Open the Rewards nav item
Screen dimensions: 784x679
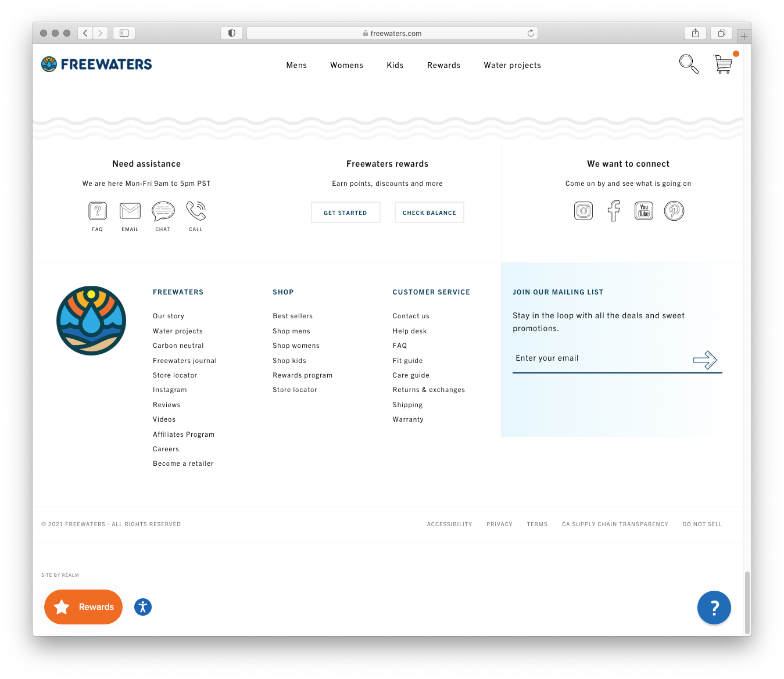pyautogui.click(x=444, y=65)
